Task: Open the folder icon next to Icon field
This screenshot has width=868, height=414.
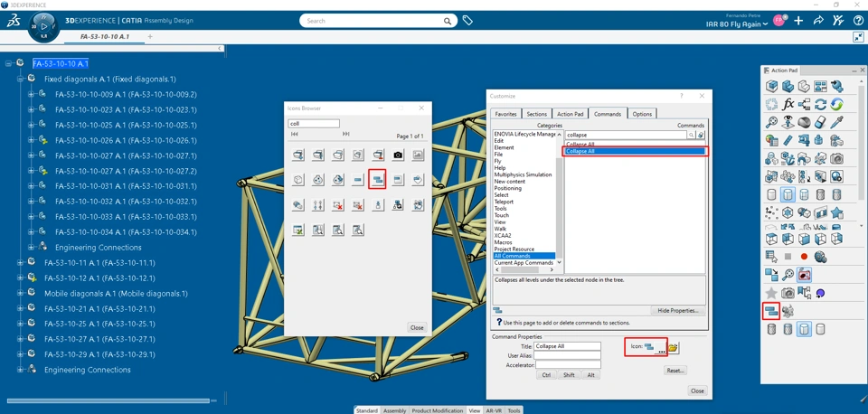Action: (673, 348)
